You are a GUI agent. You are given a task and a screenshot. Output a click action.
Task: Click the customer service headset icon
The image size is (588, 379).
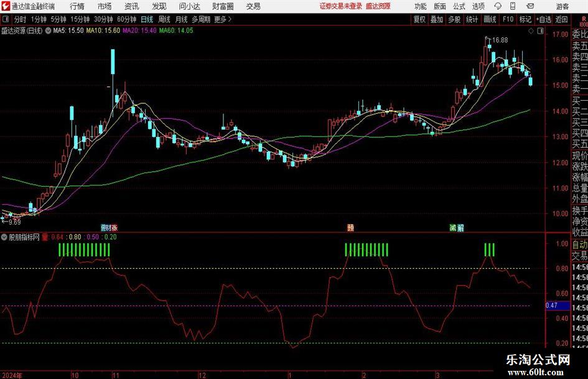[x=498, y=6]
